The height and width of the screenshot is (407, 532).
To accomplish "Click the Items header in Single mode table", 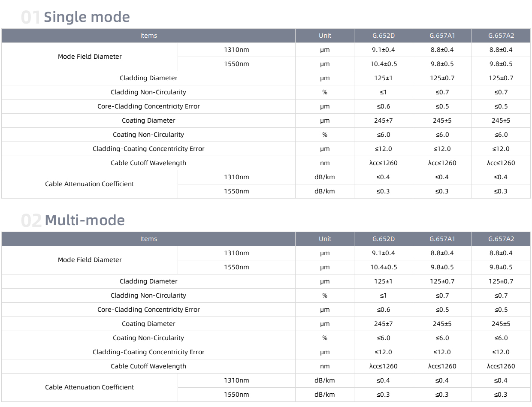I will (148, 36).
